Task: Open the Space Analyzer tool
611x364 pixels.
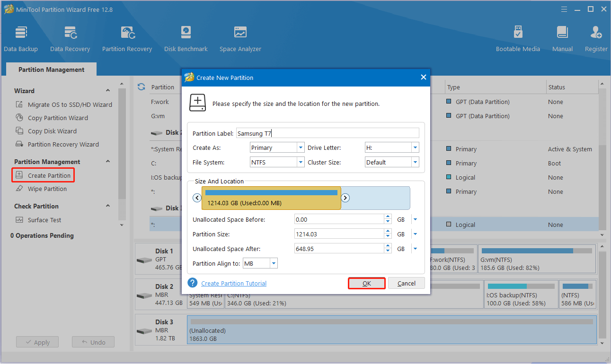Action: tap(240, 39)
